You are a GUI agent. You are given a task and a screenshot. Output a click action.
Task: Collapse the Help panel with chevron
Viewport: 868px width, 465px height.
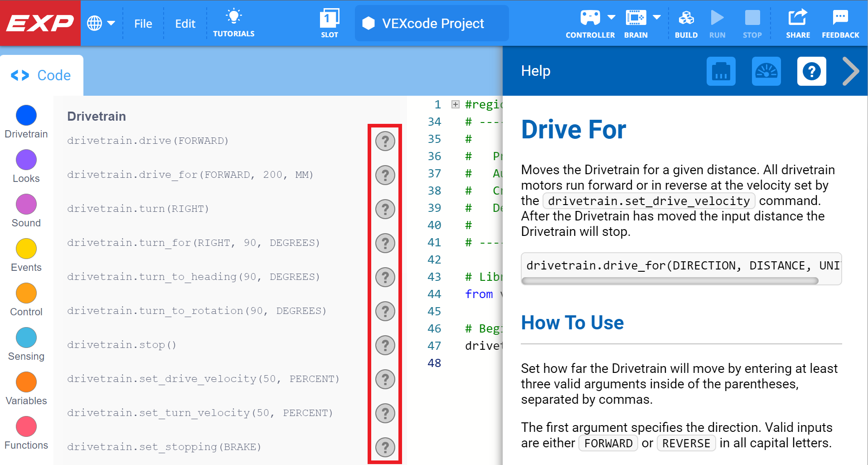[851, 71]
